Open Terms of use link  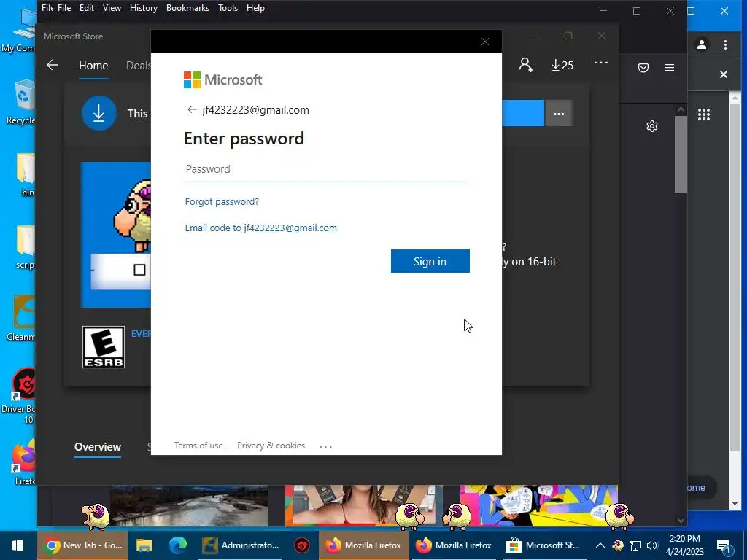(x=198, y=446)
